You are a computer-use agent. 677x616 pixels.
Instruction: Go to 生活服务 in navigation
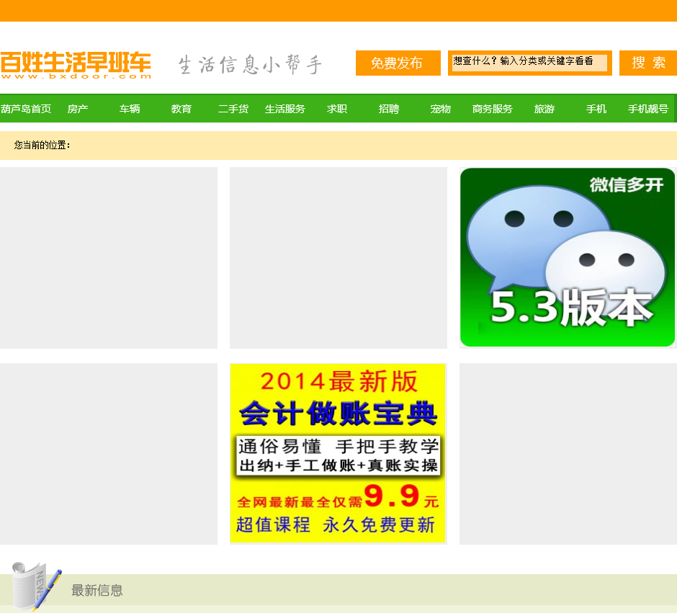tap(285, 109)
